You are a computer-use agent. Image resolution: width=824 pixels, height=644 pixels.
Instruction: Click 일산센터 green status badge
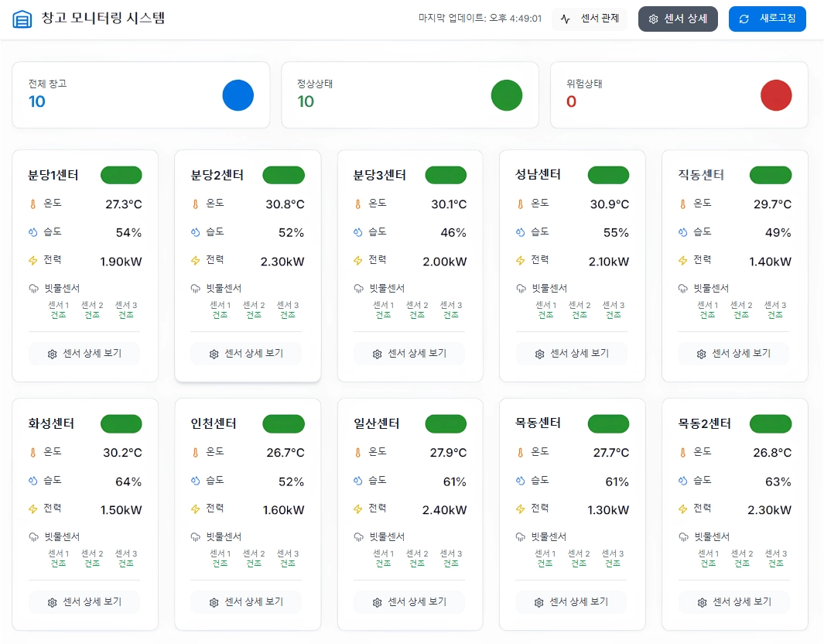click(446, 423)
